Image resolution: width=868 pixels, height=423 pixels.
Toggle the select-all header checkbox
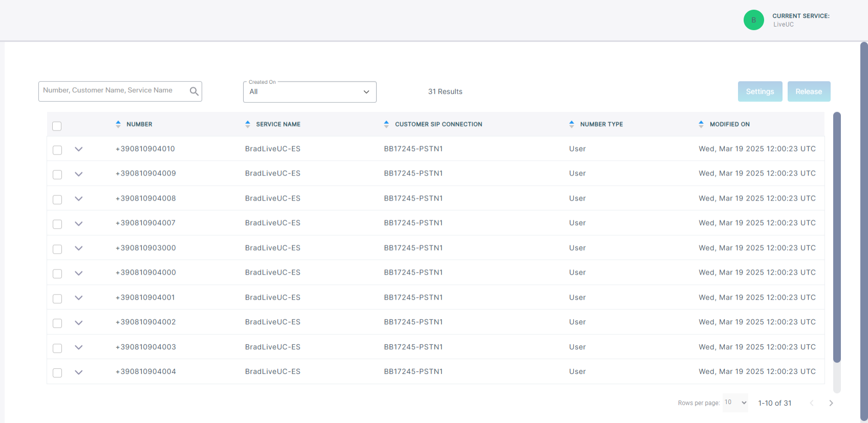click(x=57, y=126)
